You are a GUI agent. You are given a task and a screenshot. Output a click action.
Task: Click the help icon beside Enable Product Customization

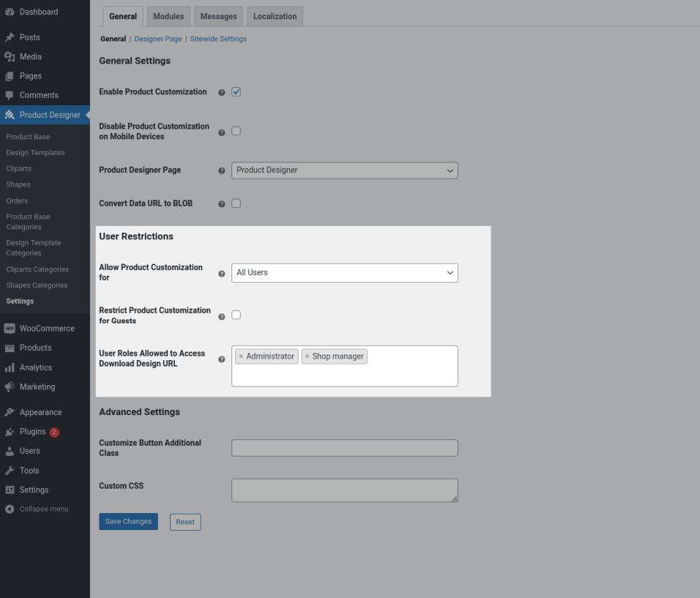pyautogui.click(x=221, y=92)
